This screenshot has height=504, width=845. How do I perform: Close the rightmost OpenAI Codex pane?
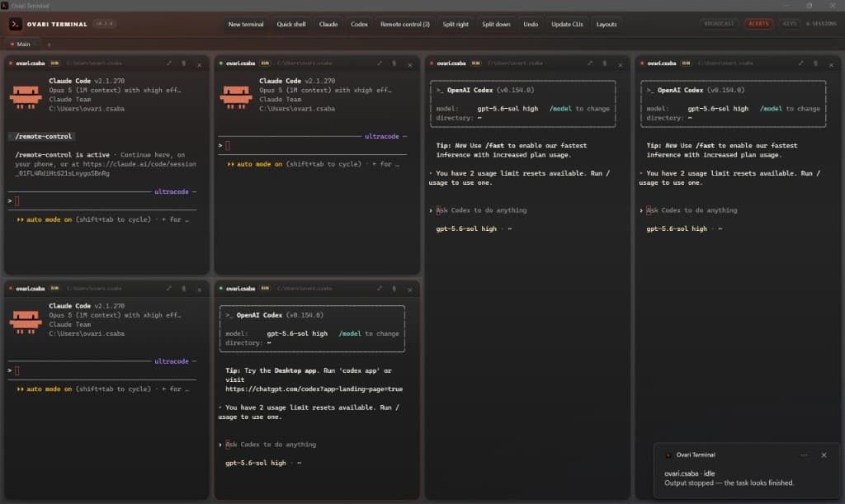pyautogui.click(x=831, y=64)
